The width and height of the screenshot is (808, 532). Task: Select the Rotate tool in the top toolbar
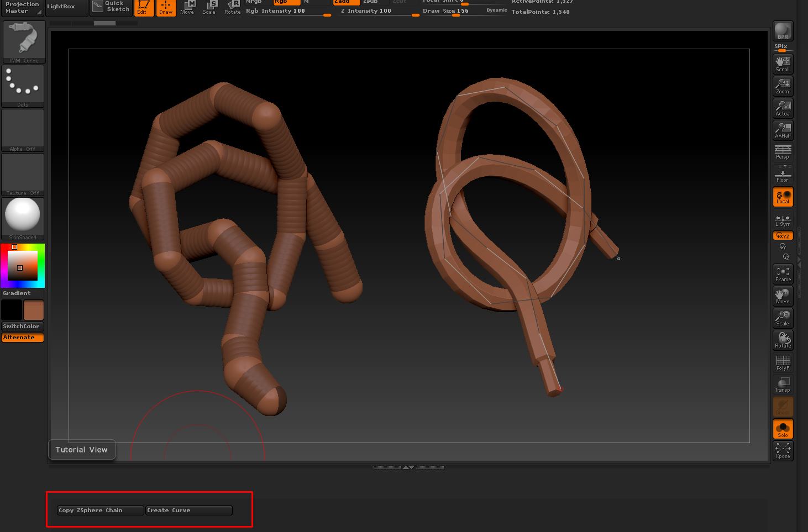coord(232,7)
